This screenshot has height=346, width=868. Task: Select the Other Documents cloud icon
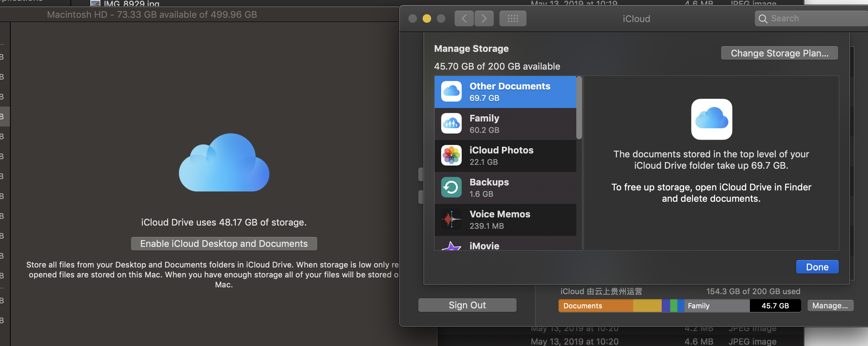coord(451,92)
